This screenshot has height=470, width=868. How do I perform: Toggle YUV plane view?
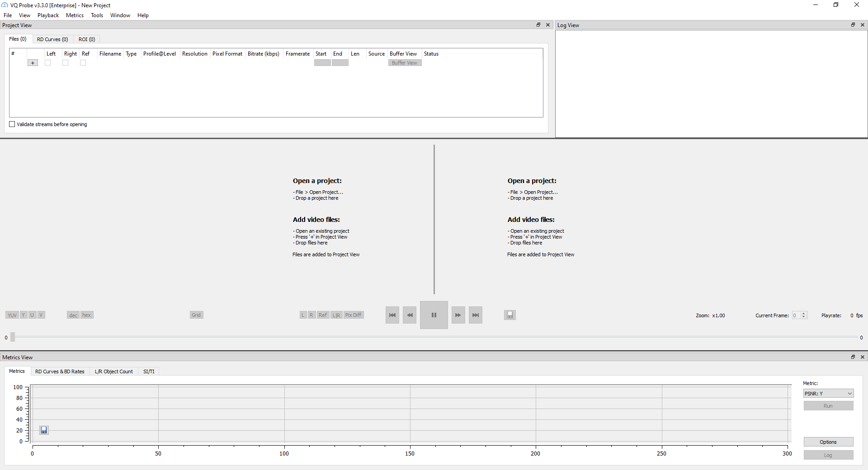point(12,315)
